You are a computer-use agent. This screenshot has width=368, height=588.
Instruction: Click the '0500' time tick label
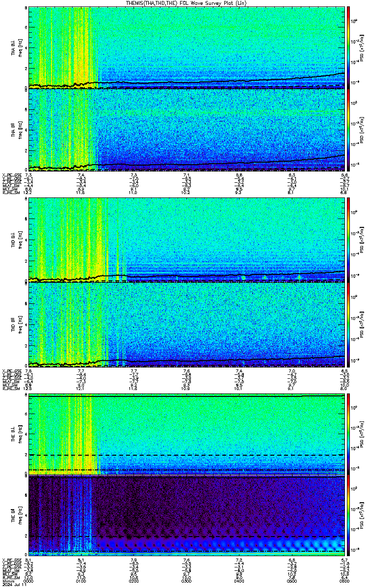click(x=292, y=581)
